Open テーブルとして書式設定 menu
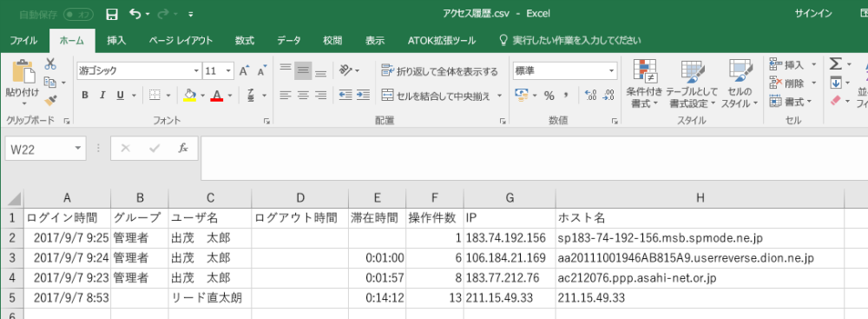 (x=692, y=83)
